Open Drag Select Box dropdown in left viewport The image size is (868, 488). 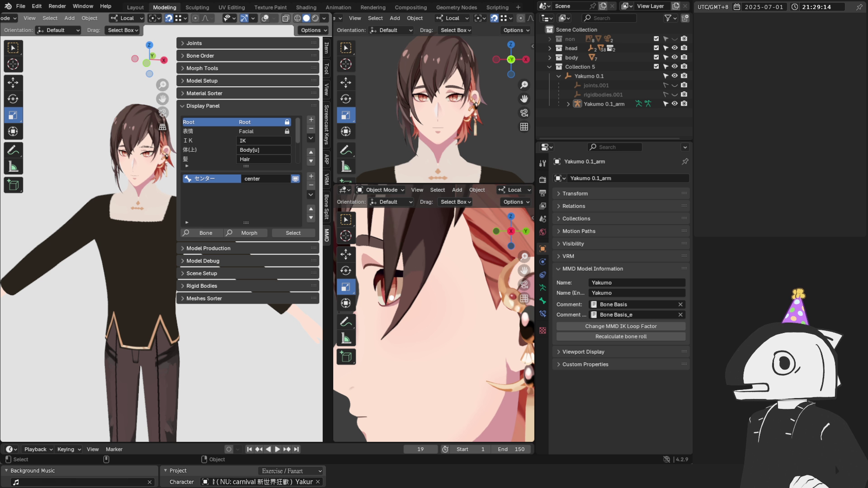[x=123, y=30]
